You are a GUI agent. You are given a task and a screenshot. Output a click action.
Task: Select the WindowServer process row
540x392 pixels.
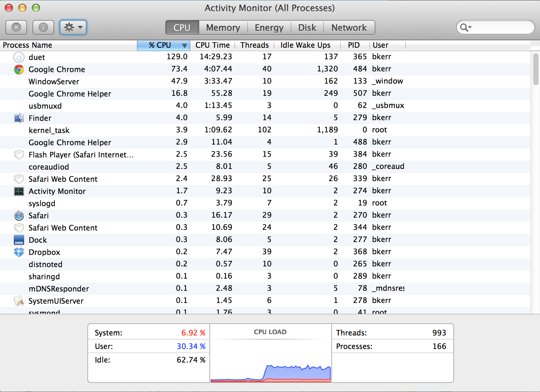click(265, 82)
